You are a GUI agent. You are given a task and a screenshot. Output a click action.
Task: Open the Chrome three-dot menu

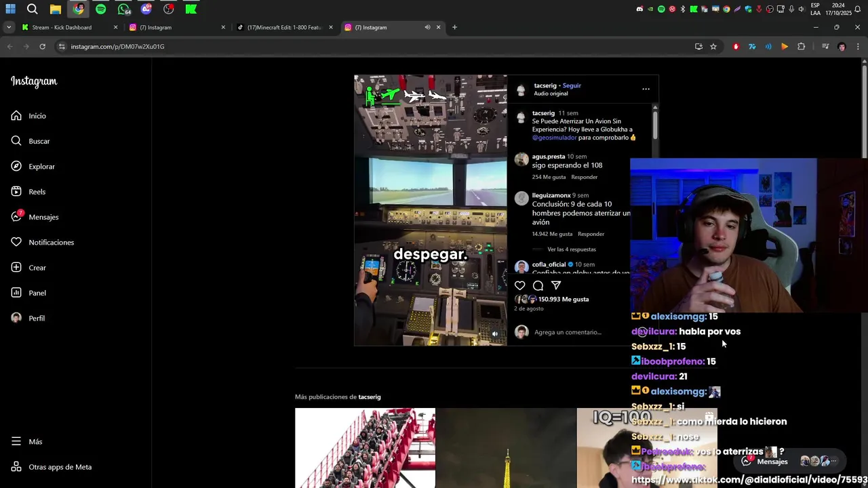(x=858, y=47)
